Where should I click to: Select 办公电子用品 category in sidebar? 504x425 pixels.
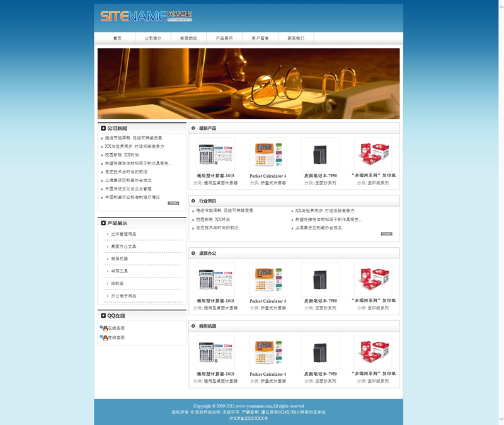pos(123,295)
